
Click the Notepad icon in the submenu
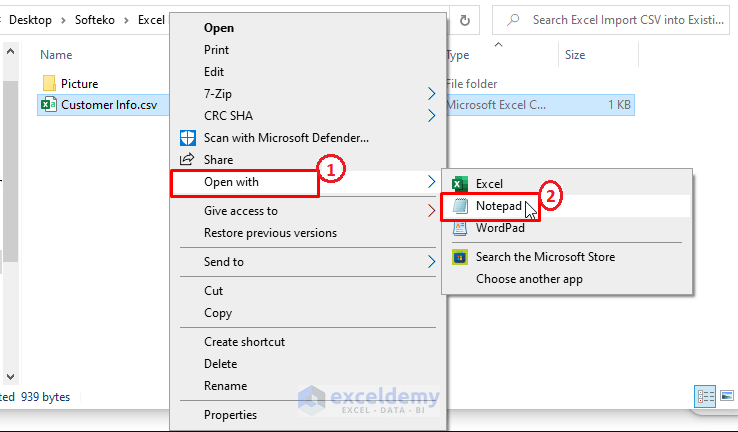460,205
